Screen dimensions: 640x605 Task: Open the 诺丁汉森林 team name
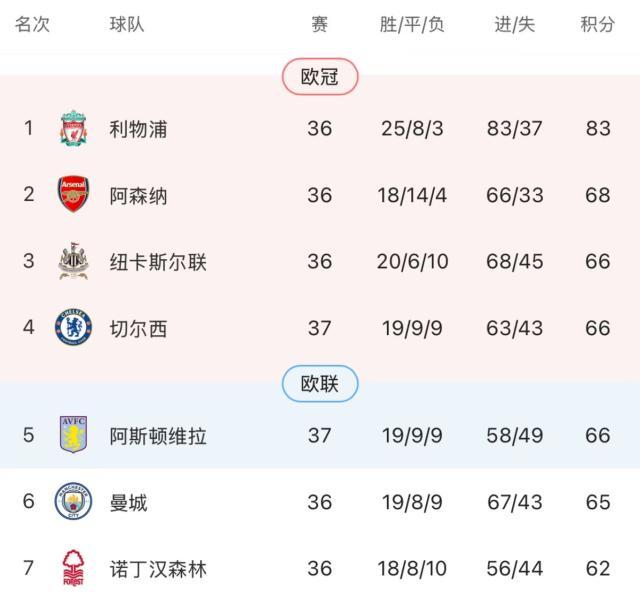(158, 569)
